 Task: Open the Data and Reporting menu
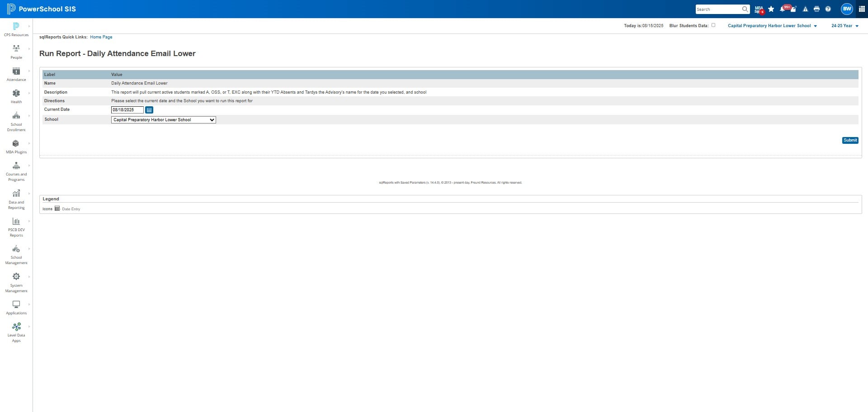click(16, 199)
